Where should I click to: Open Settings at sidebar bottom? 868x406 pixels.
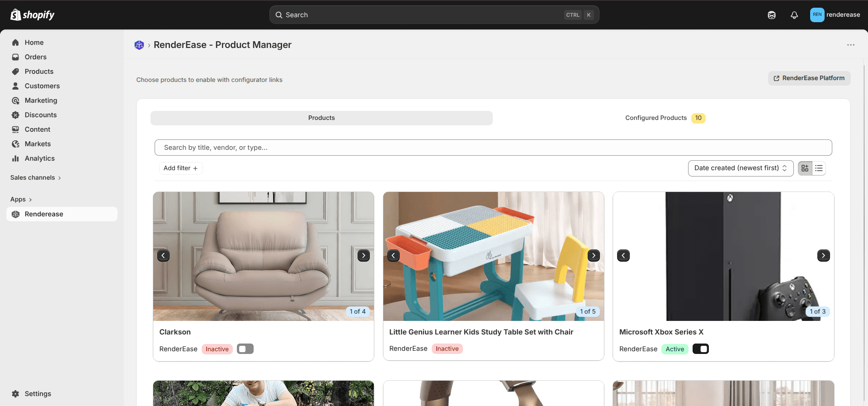tap(62, 394)
